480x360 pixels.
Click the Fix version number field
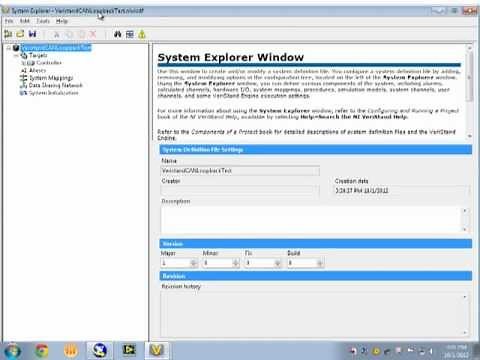pos(260,263)
